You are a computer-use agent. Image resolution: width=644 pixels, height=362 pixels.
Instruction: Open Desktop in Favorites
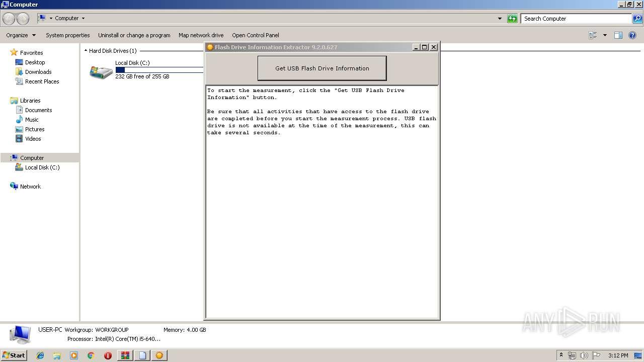(35, 62)
